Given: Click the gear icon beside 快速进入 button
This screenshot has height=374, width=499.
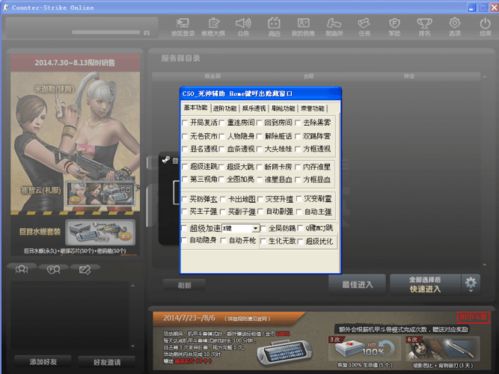Looking at the screenshot, I should 470,284.
